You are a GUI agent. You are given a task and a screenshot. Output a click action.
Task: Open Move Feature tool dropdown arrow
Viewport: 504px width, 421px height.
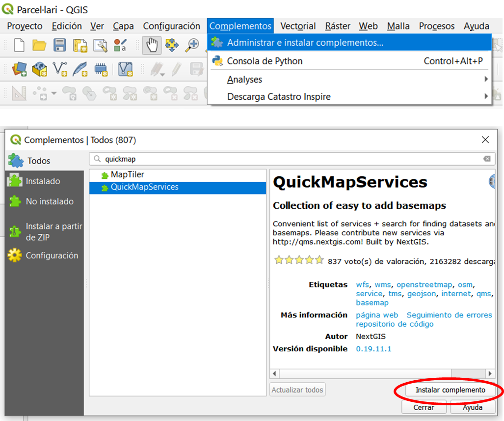click(54, 94)
